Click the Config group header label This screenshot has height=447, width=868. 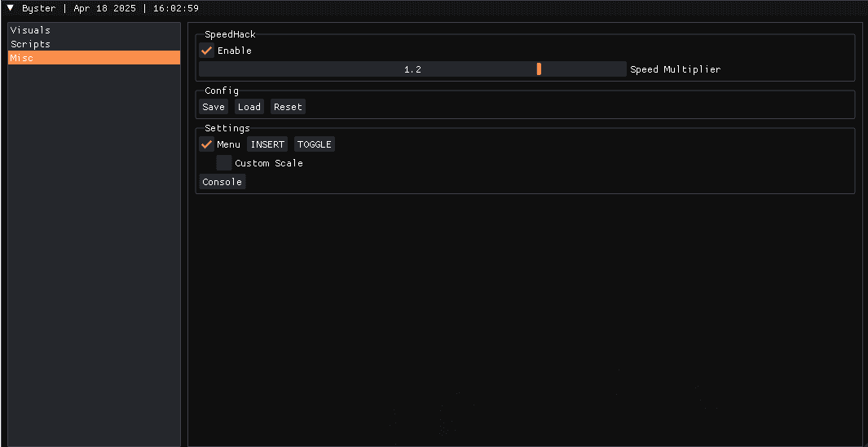coord(222,91)
